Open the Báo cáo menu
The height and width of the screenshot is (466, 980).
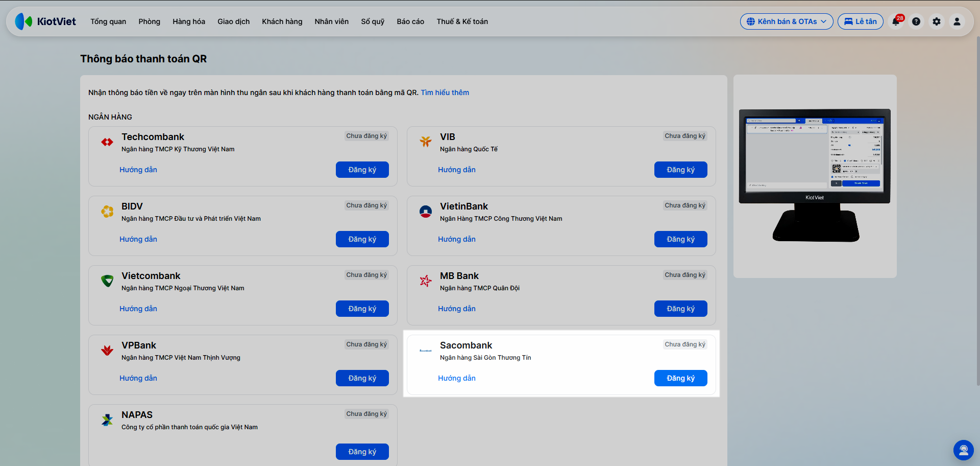(x=410, y=21)
